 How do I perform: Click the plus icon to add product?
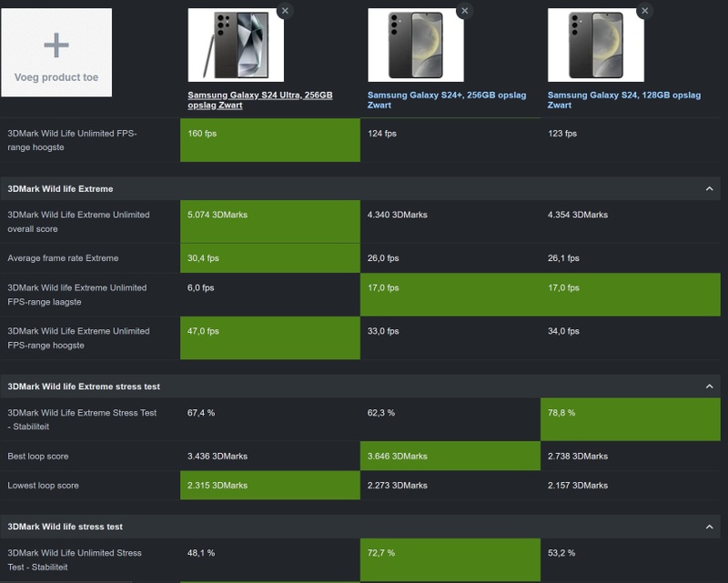(56, 45)
